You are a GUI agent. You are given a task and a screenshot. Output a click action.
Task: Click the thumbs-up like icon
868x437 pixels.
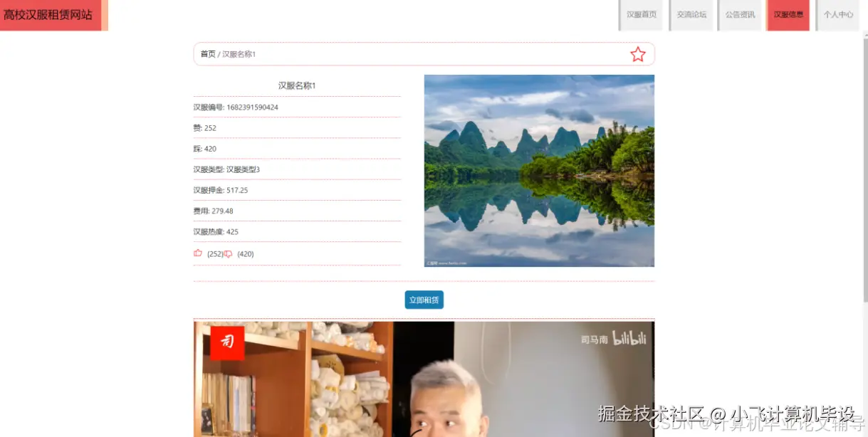tap(198, 253)
